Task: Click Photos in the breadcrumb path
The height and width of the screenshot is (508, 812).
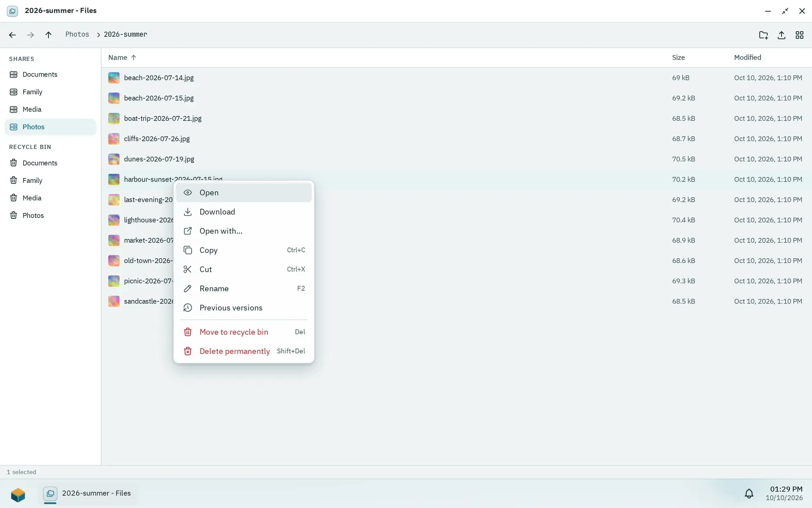Action: [x=77, y=34]
